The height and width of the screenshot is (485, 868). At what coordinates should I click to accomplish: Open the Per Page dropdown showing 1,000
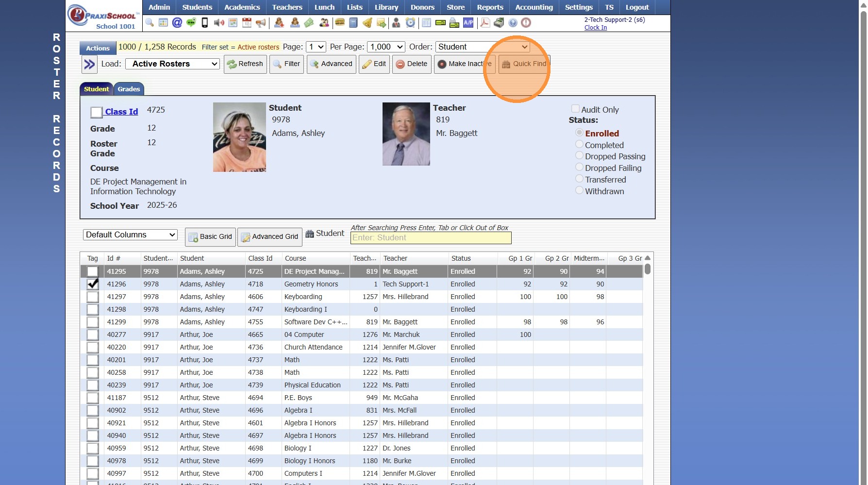pos(386,47)
